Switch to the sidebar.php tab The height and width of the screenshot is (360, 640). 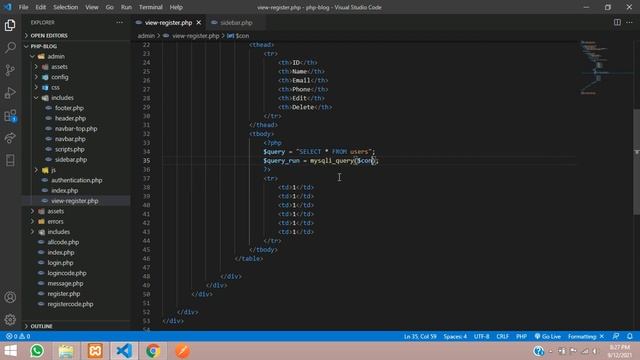pos(236,22)
